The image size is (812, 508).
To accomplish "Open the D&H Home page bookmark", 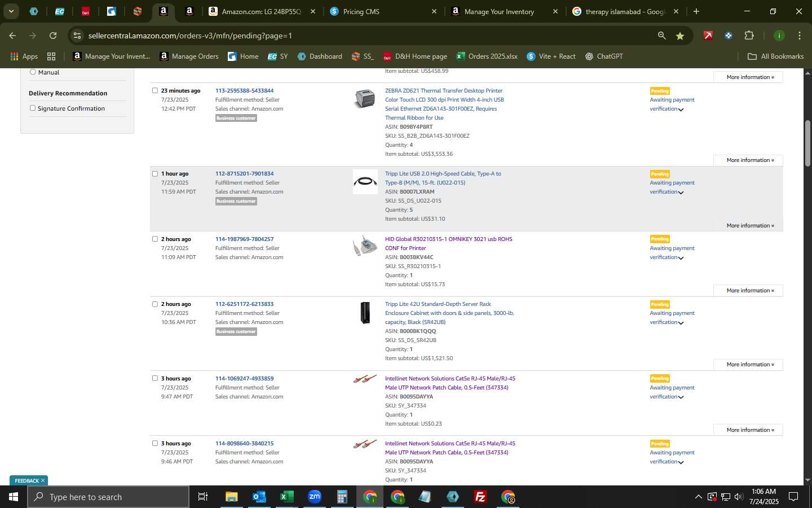I will [415, 56].
